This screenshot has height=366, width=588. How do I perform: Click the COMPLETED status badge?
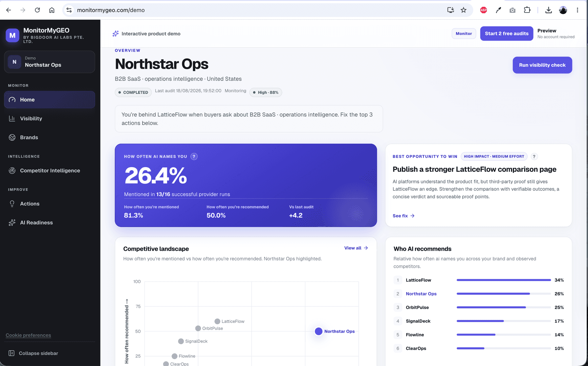tap(133, 93)
